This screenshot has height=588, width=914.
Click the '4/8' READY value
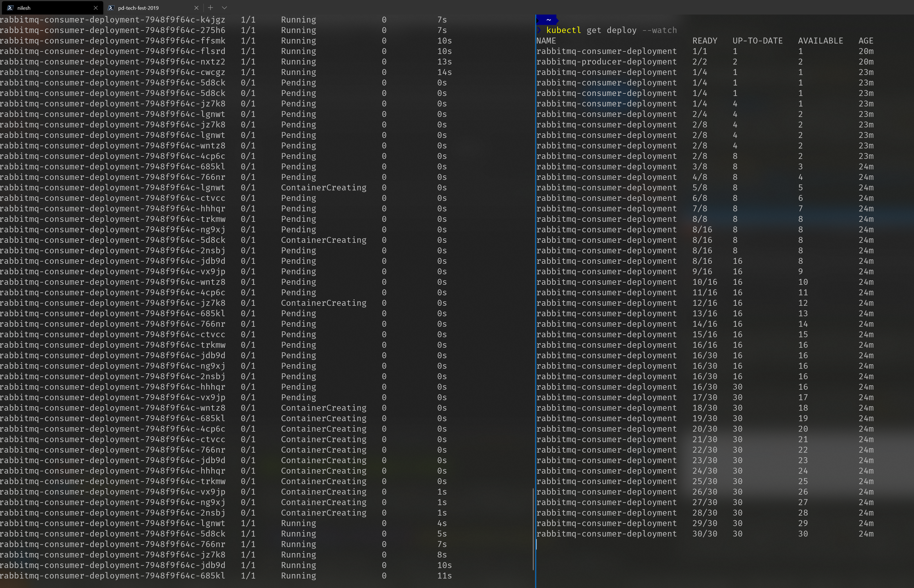pyautogui.click(x=700, y=177)
